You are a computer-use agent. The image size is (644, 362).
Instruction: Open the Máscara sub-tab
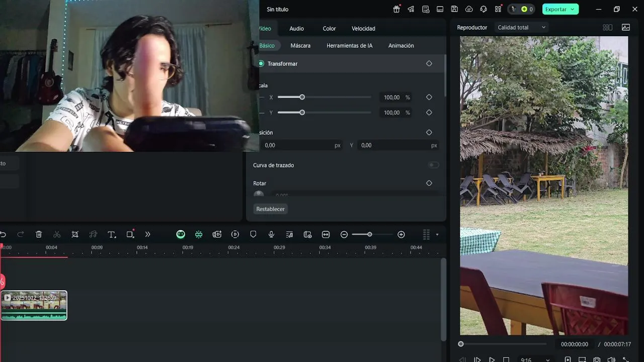300,46
